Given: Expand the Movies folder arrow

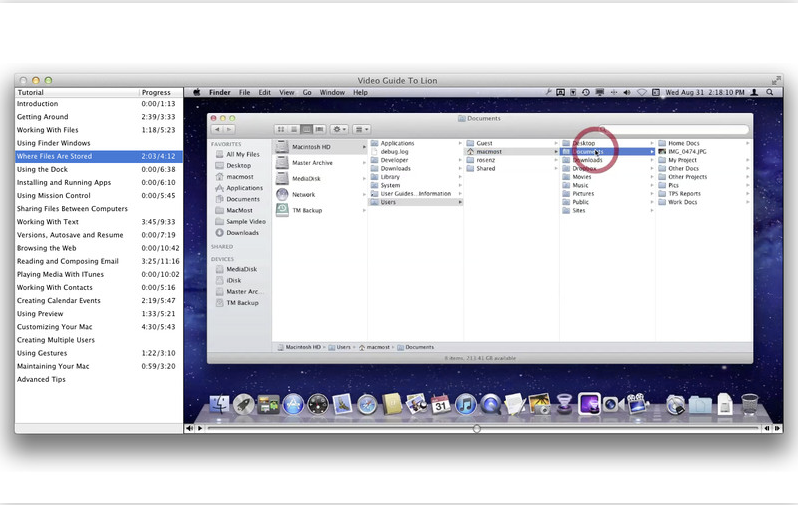Looking at the screenshot, I should click(652, 177).
